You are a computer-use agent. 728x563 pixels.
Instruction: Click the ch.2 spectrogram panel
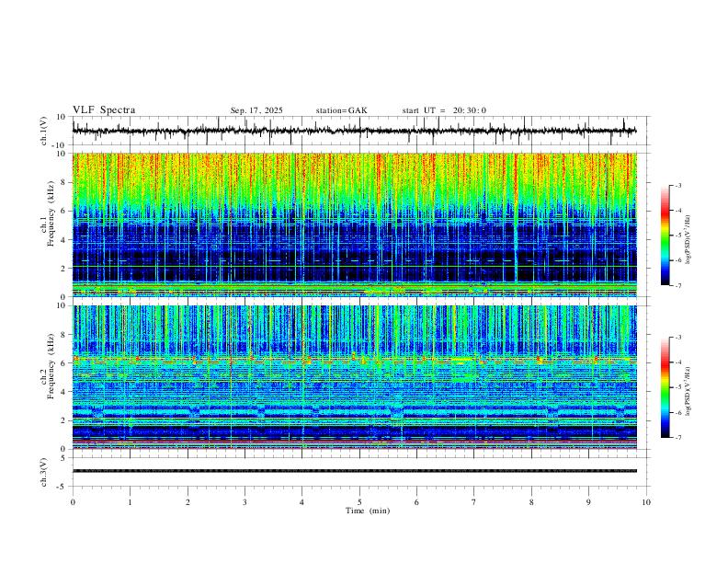click(x=354, y=377)
